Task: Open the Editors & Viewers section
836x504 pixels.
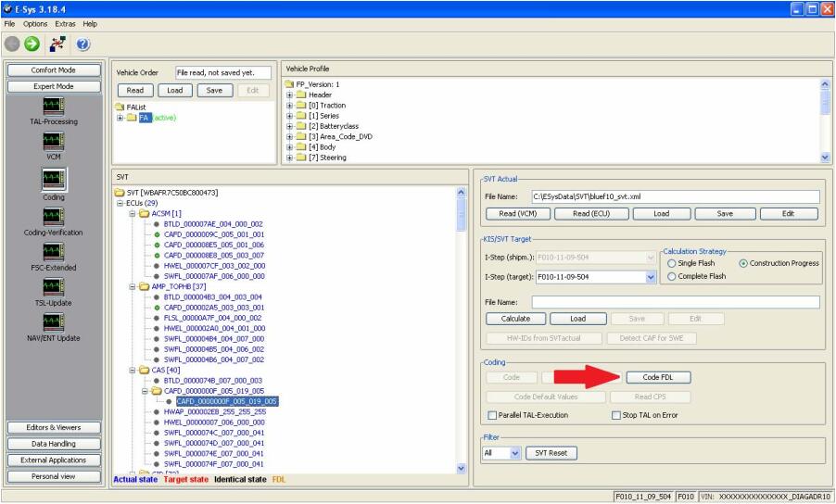Action: pyautogui.click(x=54, y=428)
